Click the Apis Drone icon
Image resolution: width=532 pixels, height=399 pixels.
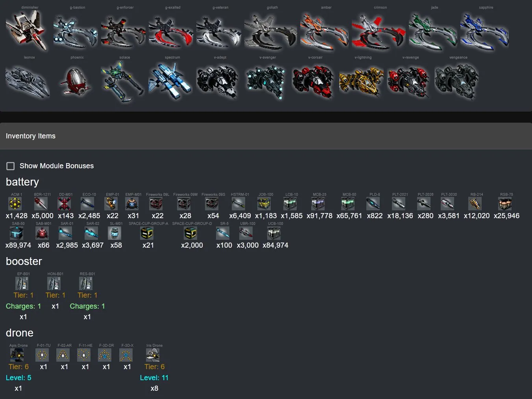click(17, 355)
